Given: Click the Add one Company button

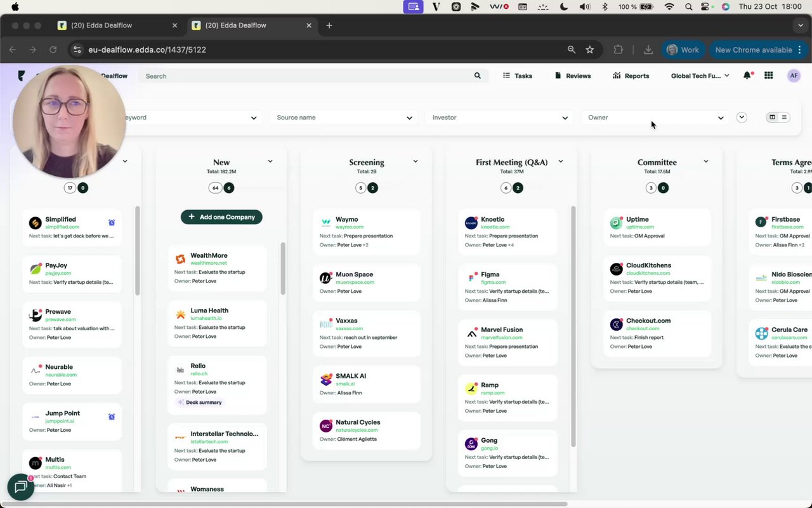Looking at the screenshot, I should pos(221,217).
